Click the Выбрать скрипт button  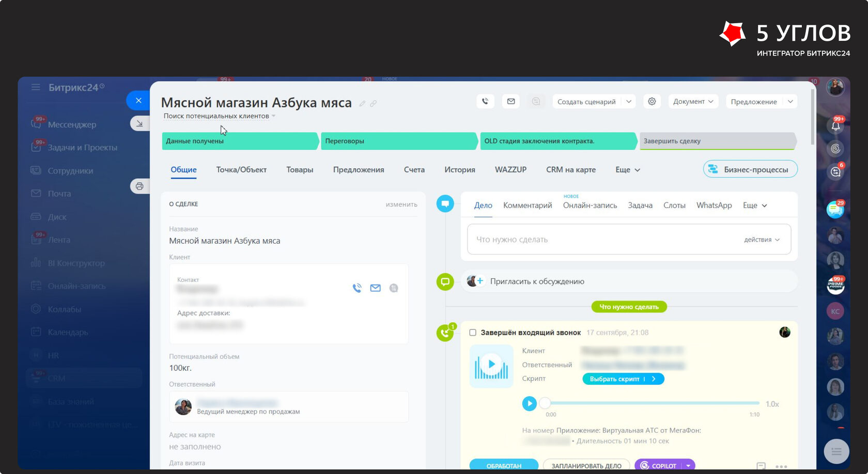(623, 379)
